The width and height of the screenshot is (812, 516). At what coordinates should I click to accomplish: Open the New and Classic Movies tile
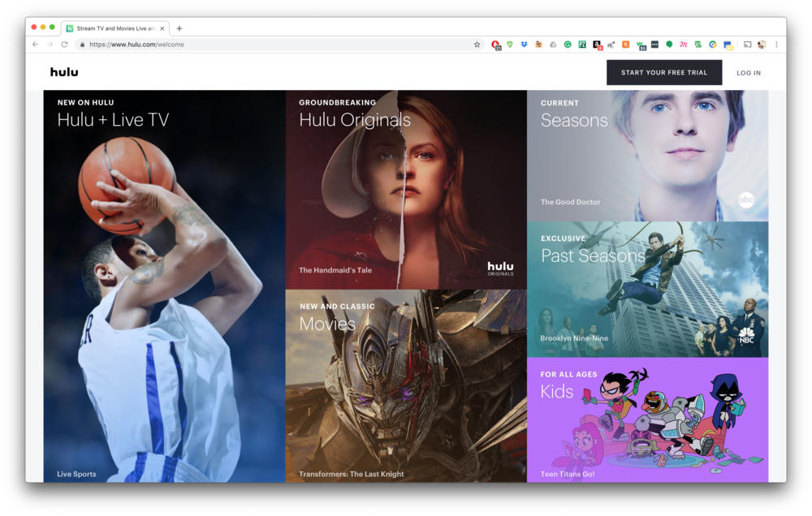coord(406,386)
